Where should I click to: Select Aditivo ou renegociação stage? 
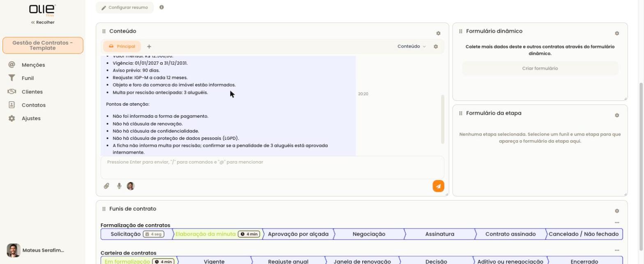[510, 261]
